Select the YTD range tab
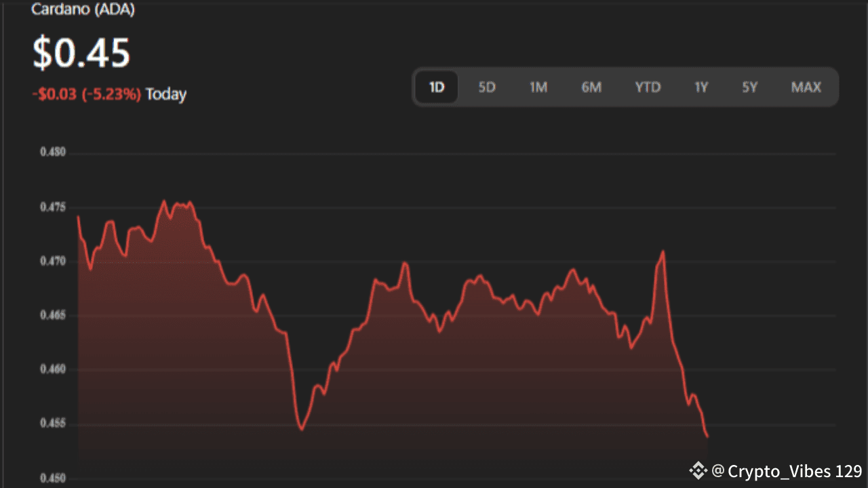The image size is (868, 488). pos(648,87)
